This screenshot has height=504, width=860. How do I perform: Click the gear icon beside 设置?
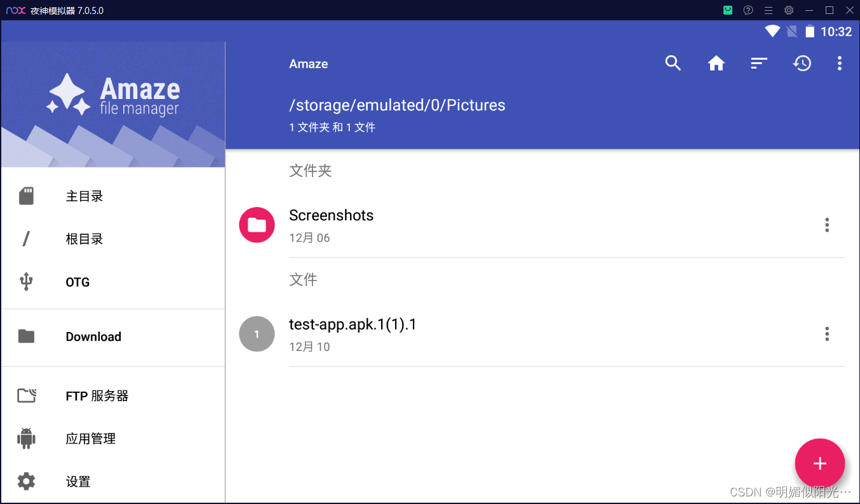point(26,482)
